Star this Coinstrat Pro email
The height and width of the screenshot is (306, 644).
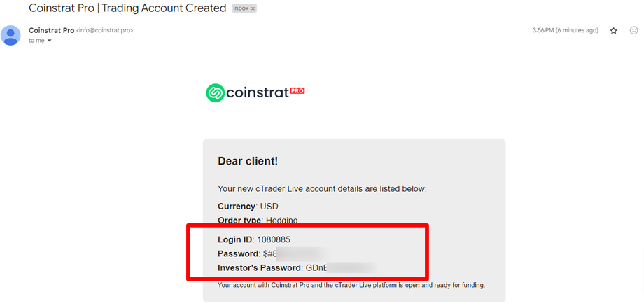pyautogui.click(x=614, y=31)
